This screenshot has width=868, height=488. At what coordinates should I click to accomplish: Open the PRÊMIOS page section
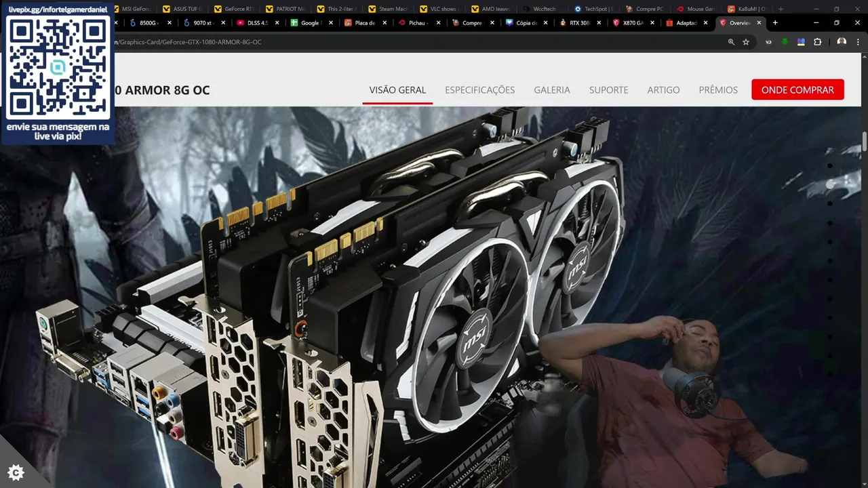[x=718, y=90]
